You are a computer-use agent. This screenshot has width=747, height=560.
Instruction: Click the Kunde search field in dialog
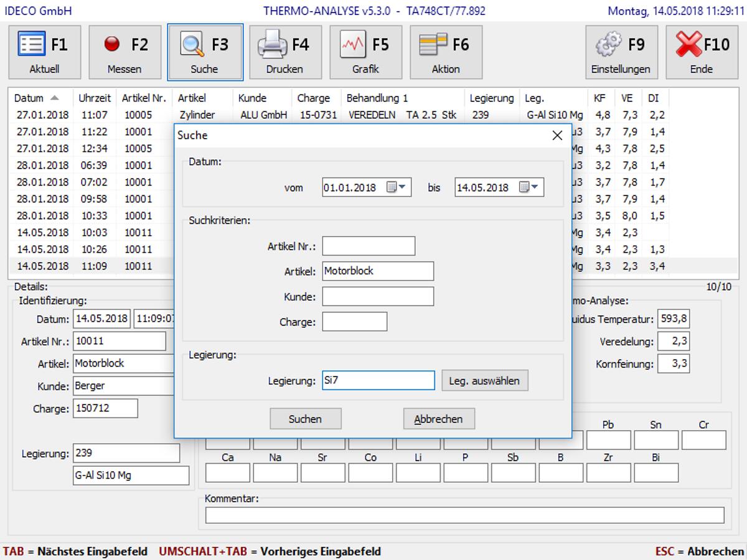377,297
